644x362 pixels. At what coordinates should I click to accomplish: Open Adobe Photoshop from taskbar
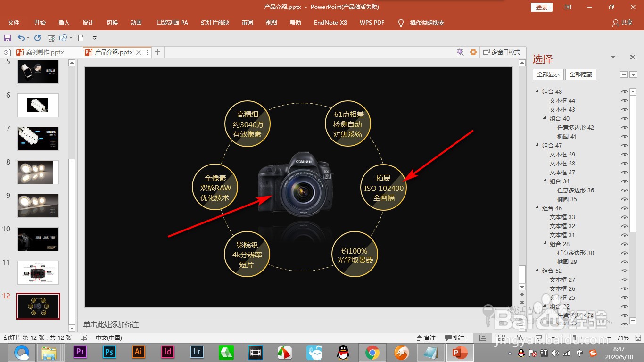coord(109,352)
